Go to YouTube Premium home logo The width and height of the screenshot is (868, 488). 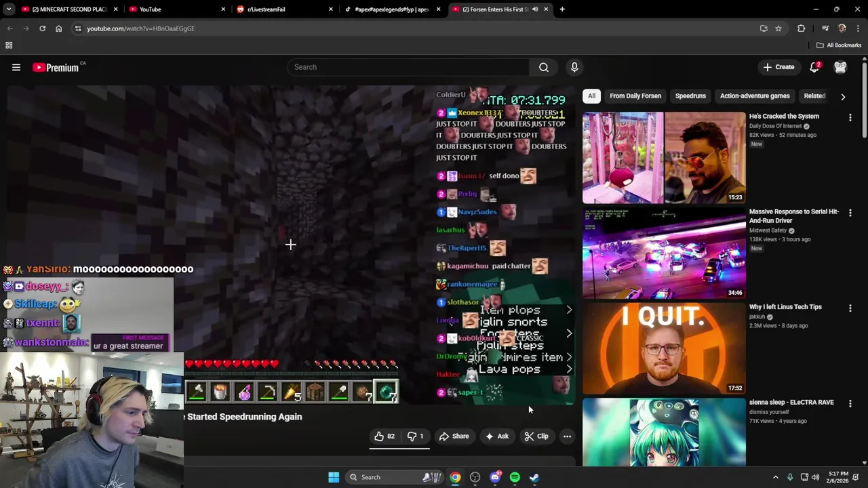coord(56,67)
